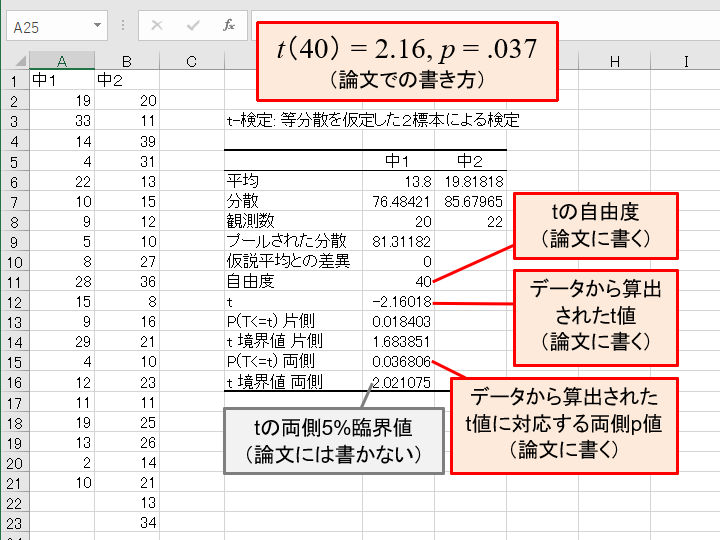The image size is (720, 540).
Task: Click the Cancel X in formula bar
Action: 156,26
